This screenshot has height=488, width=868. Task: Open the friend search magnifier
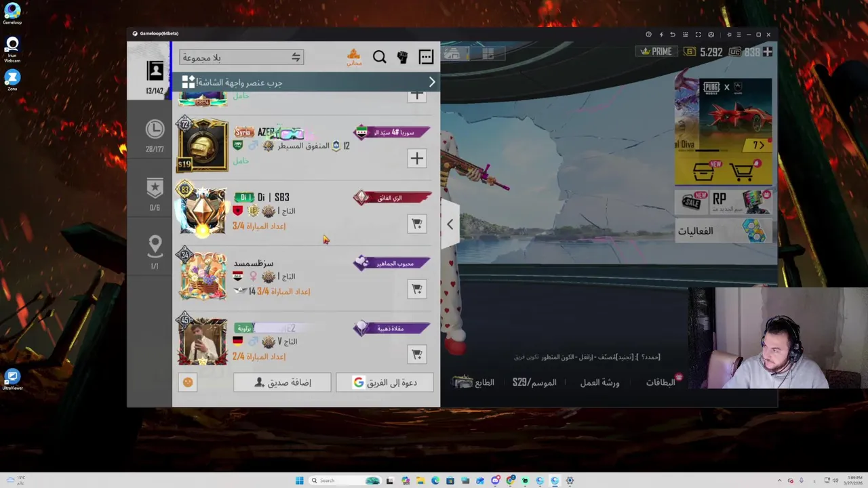click(x=379, y=58)
